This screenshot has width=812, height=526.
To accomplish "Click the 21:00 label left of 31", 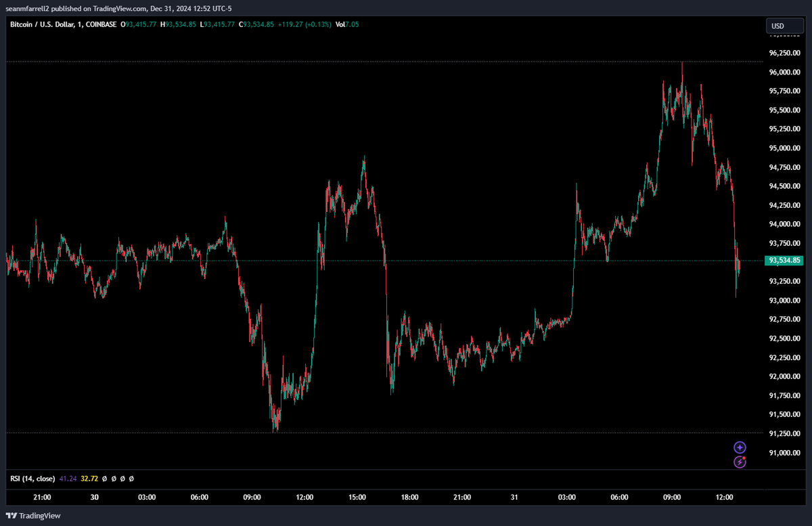I will (462, 498).
